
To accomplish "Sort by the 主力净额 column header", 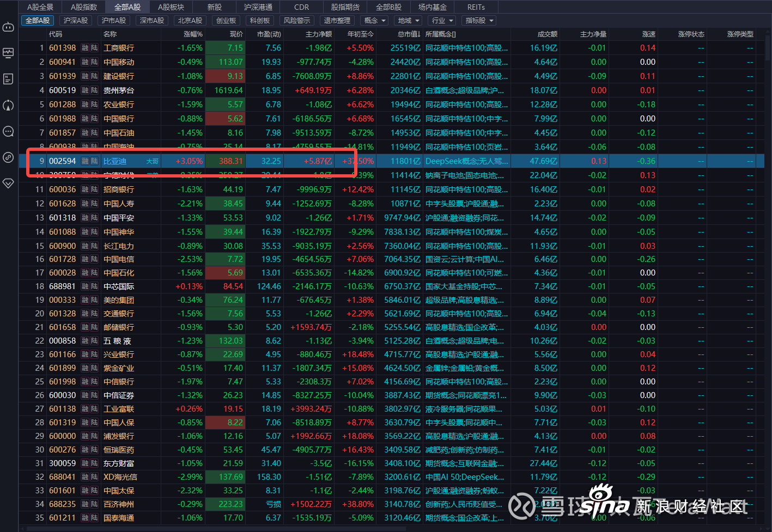I will (319, 34).
